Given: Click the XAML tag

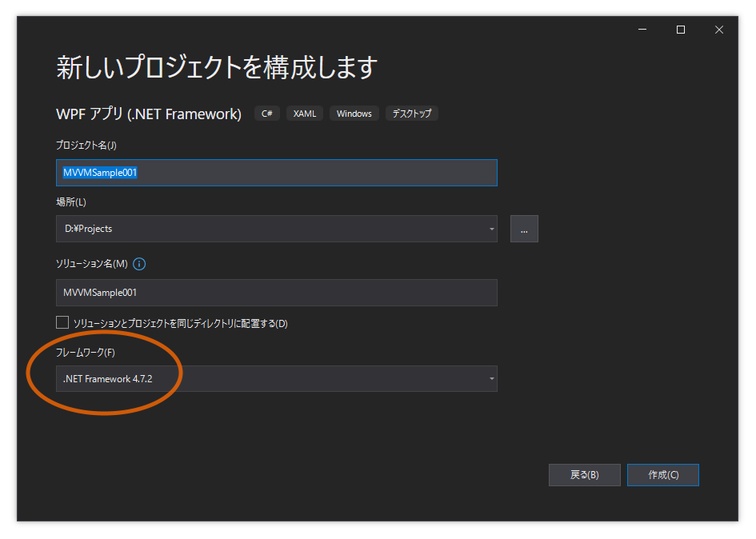Looking at the screenshot, I should click(x=305, y=113).
